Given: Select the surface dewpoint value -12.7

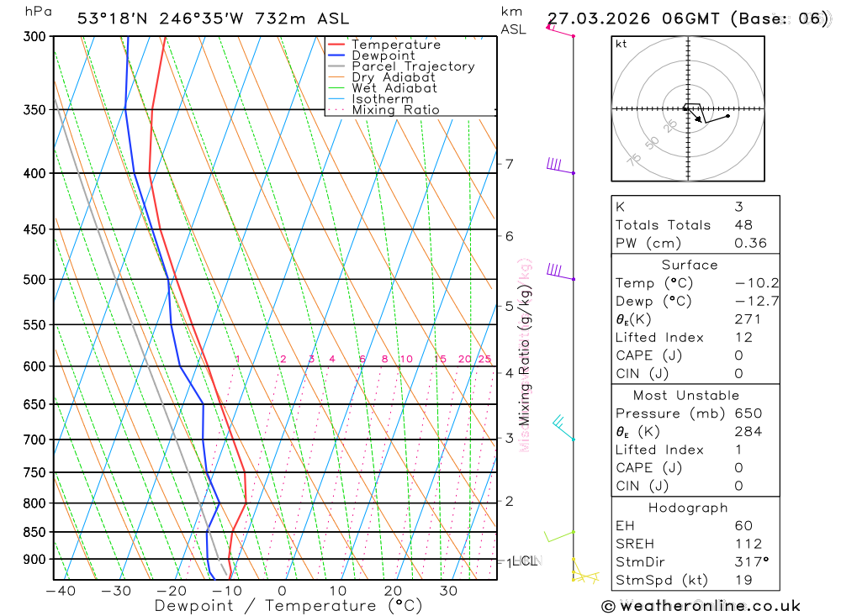Looking at the screenshot, I should 757,302.
